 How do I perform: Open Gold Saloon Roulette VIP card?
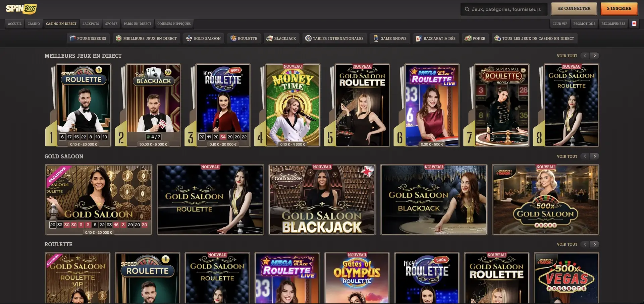(x=77, y=278)
